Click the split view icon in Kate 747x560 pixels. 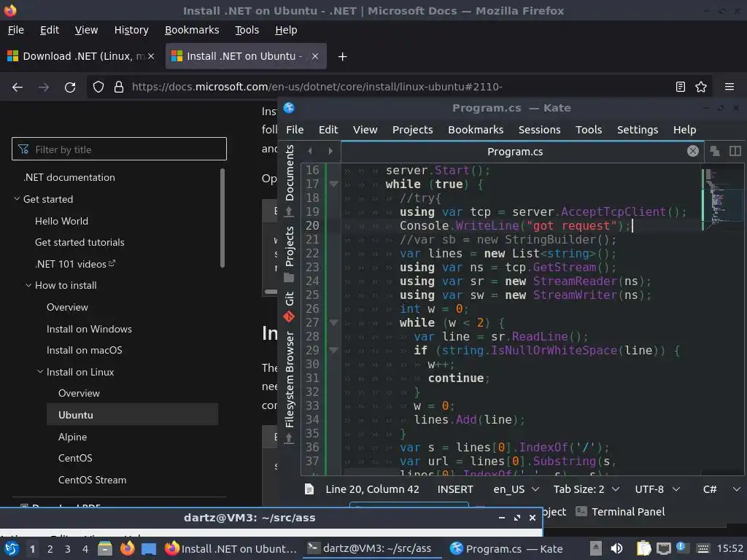(x=735, y=152)
